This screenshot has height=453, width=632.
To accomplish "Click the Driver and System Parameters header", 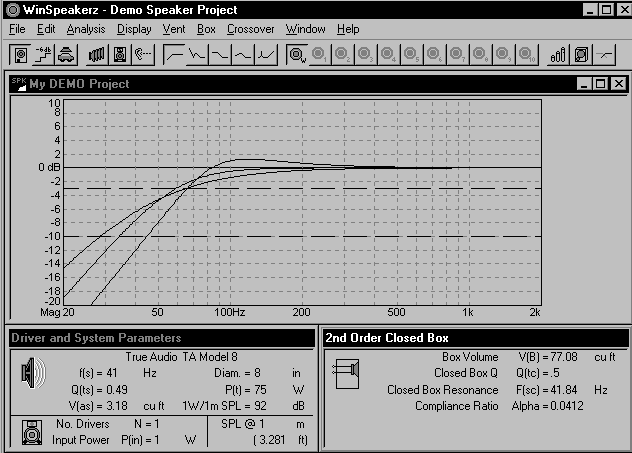I will 96,338.
